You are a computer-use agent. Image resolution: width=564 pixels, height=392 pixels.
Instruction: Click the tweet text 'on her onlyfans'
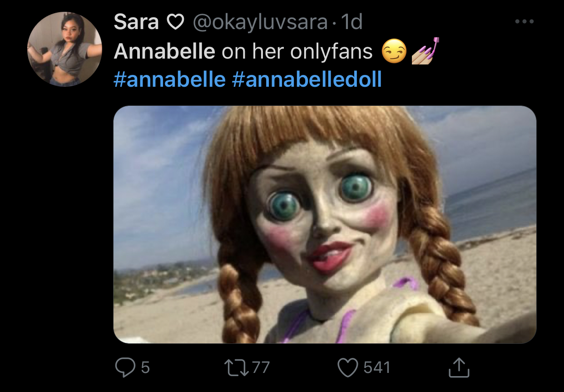[297, 52]
